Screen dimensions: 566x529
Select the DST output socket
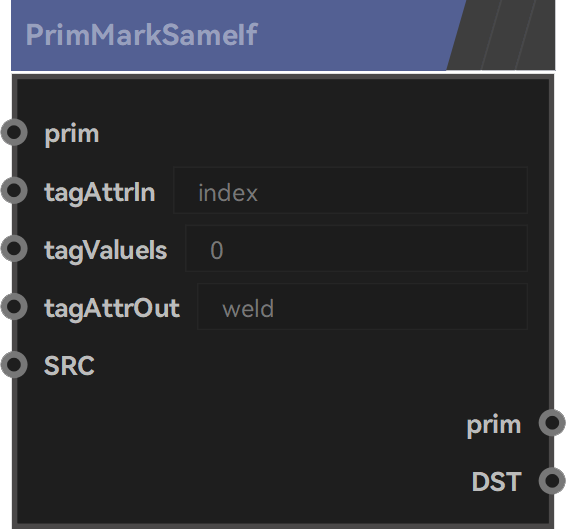click(x=552, y=481)
